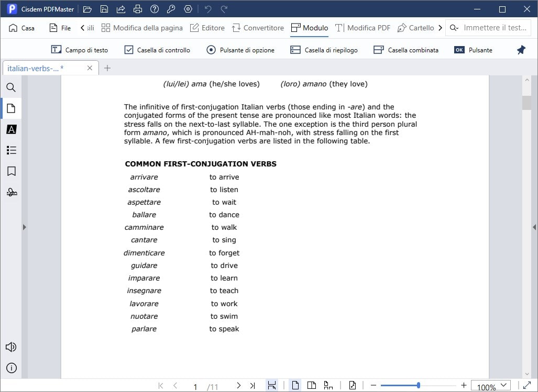Screen dimensions: 538x392
Task: Open the Campo di testo tool
Action: click(80, 49)
